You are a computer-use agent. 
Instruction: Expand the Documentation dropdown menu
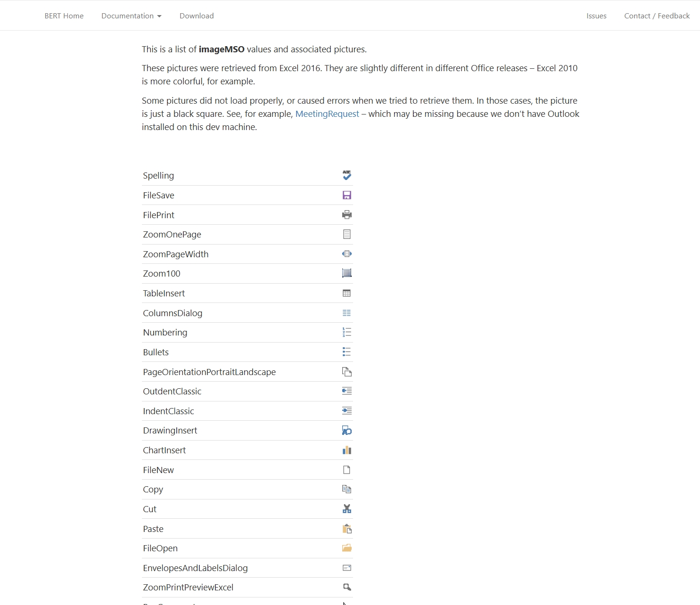131,16
